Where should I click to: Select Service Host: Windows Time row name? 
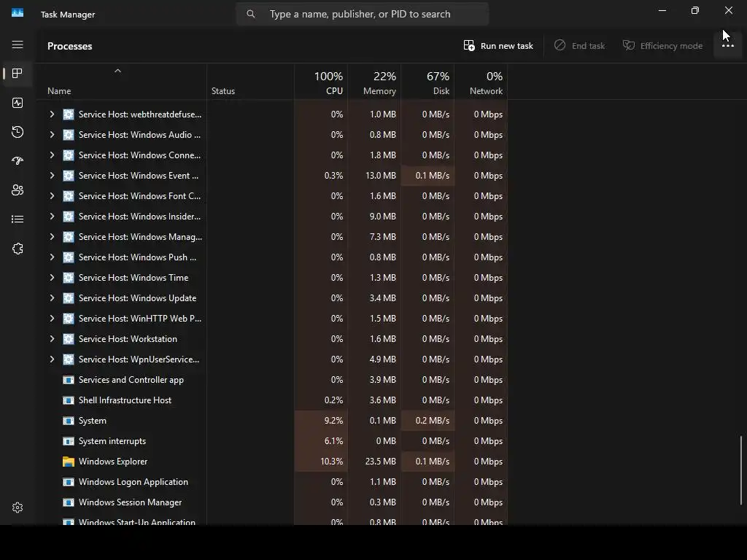click(x=133, y=278)
